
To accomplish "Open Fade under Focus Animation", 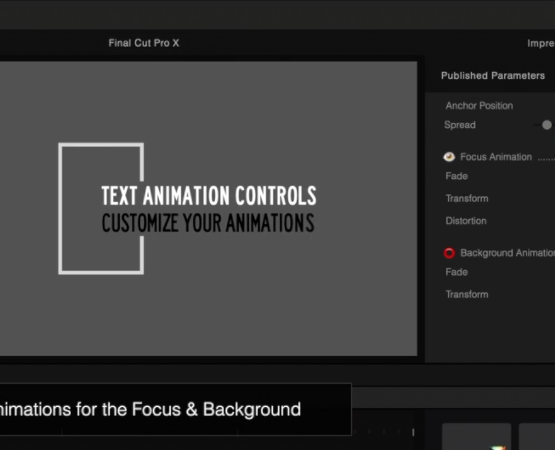I will point(457,176).
